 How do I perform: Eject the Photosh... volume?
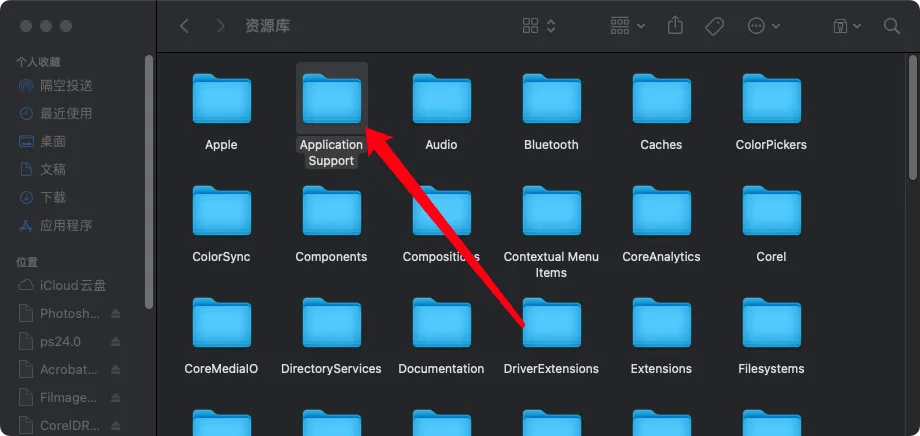(116, 314)
